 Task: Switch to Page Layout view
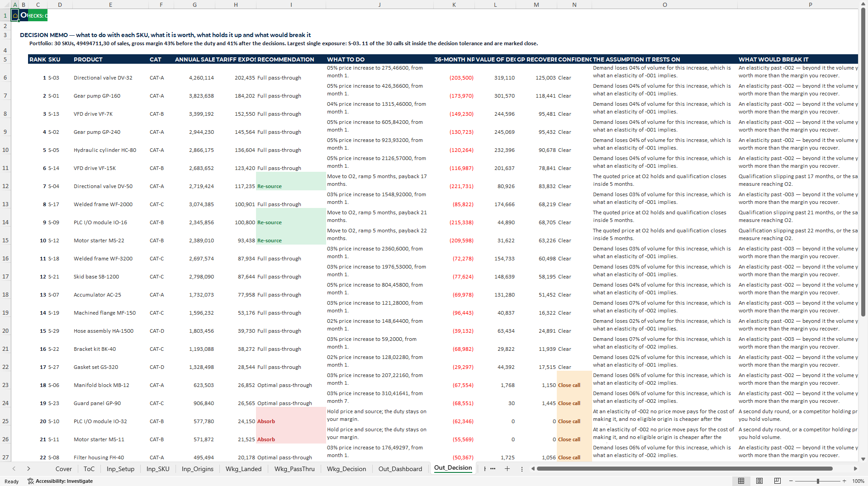click(x=759, y=481)
